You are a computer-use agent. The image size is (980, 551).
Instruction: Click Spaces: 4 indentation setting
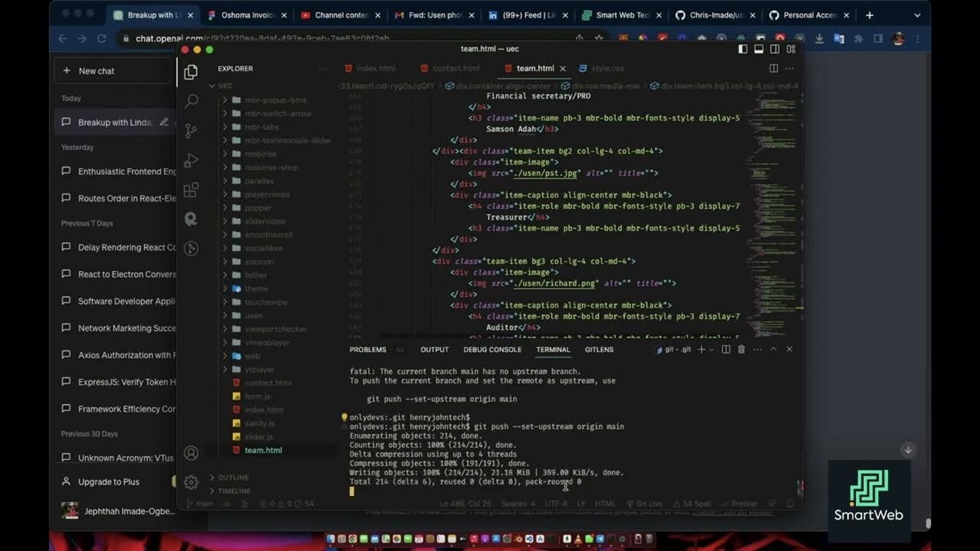coord(518,504)
